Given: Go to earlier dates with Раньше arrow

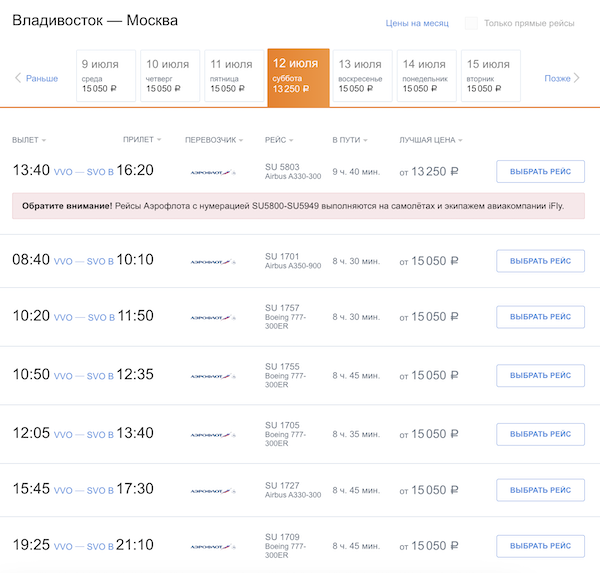Looking at the screenshot, I should point(36,78).
